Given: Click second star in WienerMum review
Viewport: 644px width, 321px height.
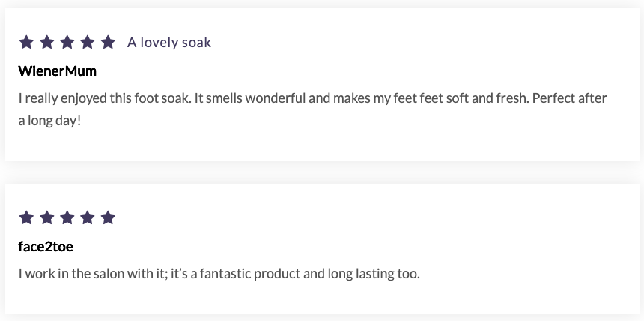Looking at the screenshot, I should tap(46, 43).
